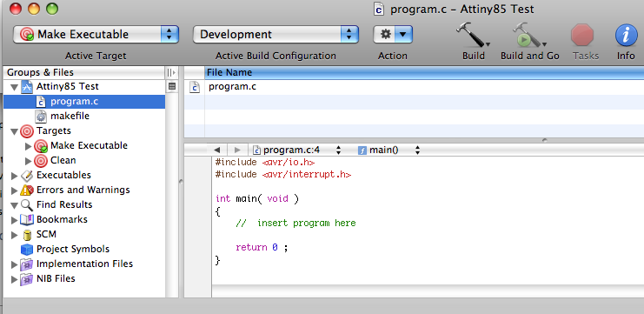Click the Targets bullseye icon
This screenshot has width=644, height=314.
(x=27, y=131)
